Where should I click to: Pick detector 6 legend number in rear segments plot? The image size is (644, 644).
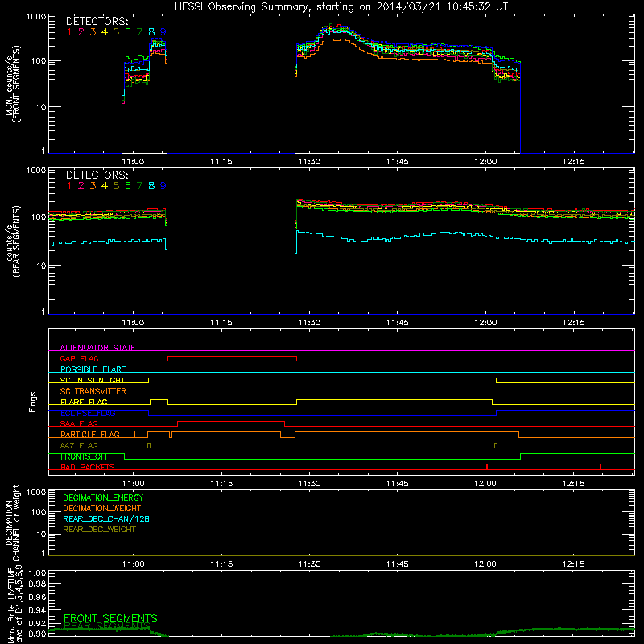(x=128, y=186)
